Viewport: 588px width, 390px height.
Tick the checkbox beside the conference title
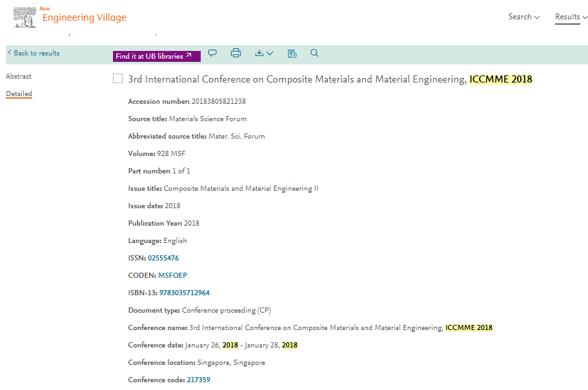click(117, 78)
